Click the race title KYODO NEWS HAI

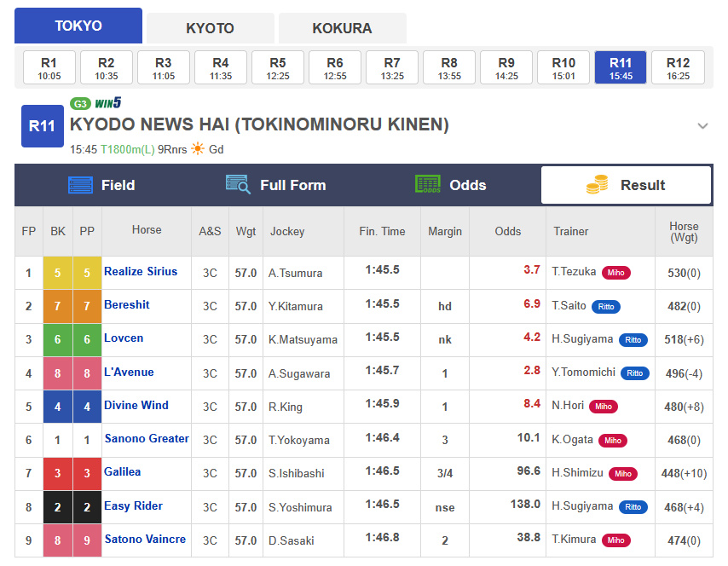pos(259,125)
